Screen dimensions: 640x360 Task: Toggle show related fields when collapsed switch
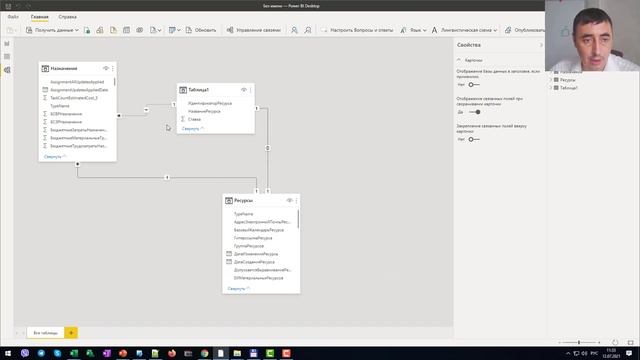[x=474, y=112]
